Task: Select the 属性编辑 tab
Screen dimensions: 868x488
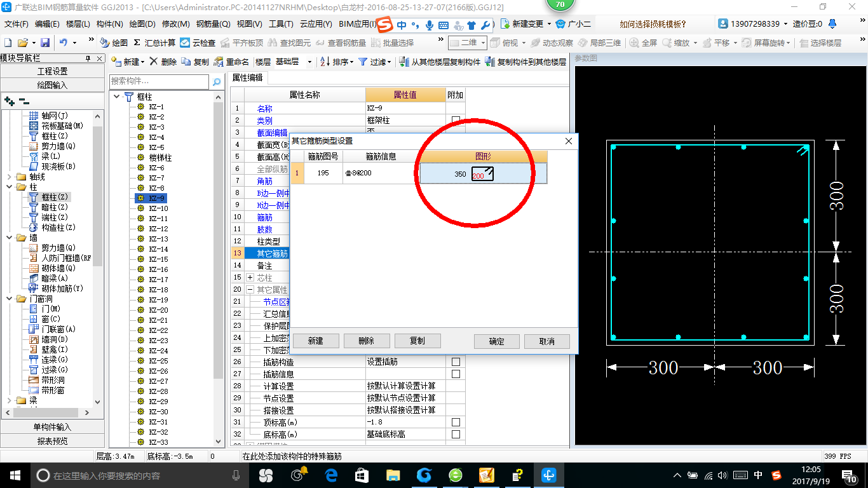Action: [x=248, y=78]
